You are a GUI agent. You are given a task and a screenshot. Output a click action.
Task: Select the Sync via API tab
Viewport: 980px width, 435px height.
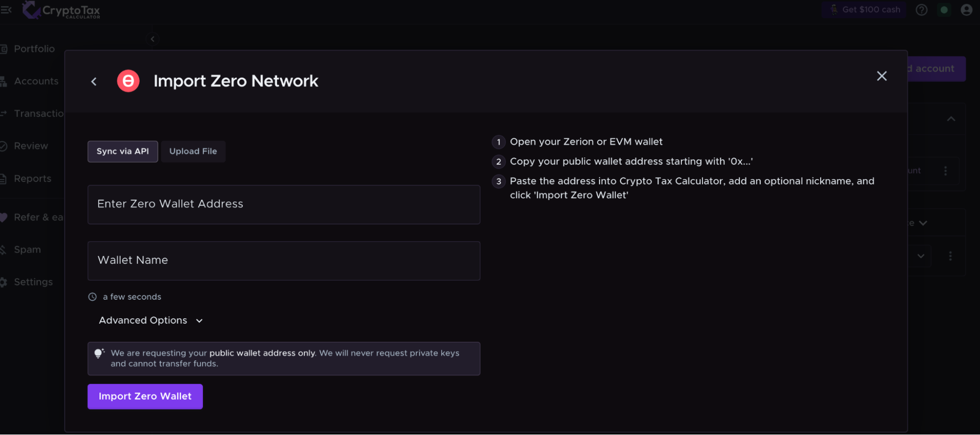pyautogui.click(x=123, y=152)
